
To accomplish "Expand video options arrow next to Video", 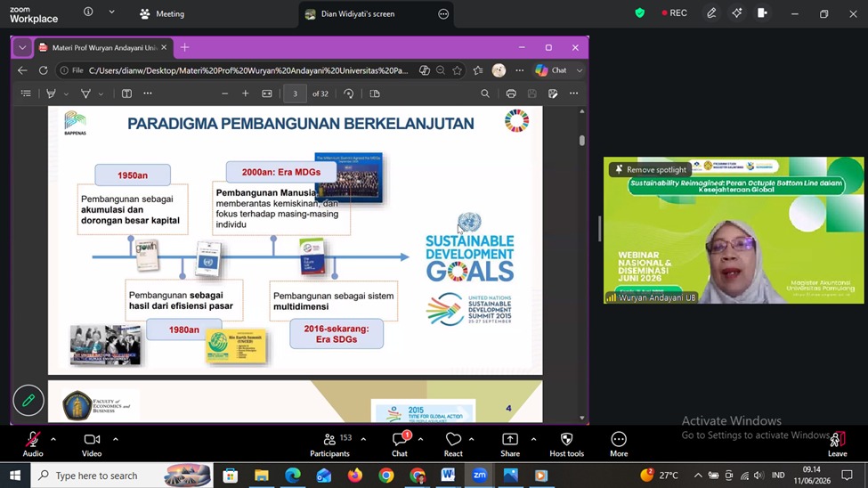I will (x=116, y=439).
